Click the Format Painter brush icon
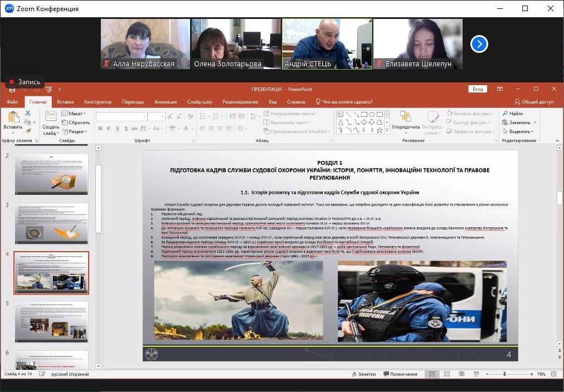 (x=28, y=131)
